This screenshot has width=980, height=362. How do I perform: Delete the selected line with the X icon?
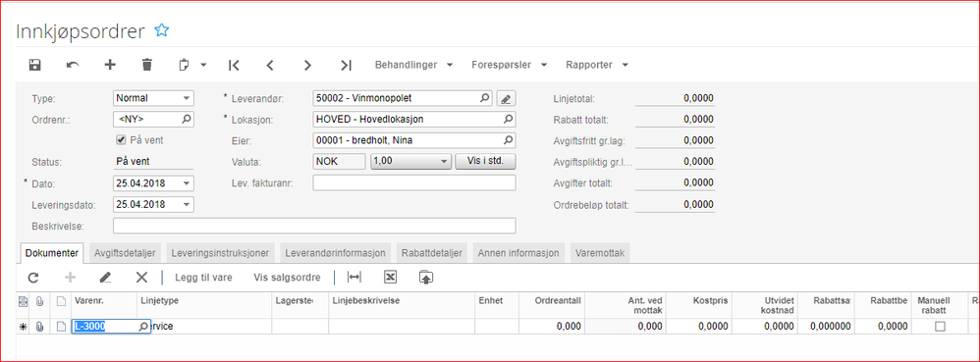(x=141, y=278)
